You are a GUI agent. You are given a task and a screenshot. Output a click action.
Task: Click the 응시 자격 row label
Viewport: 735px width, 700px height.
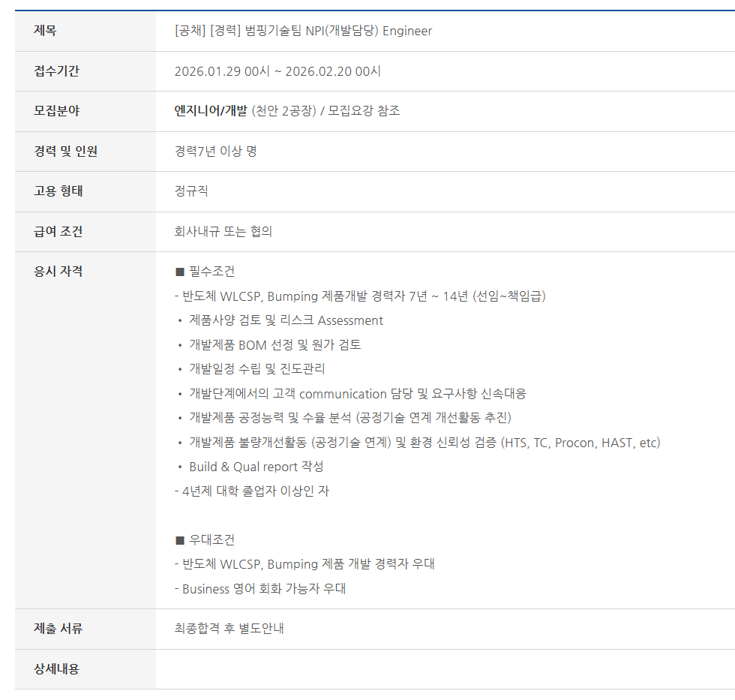tap(58, 272)
